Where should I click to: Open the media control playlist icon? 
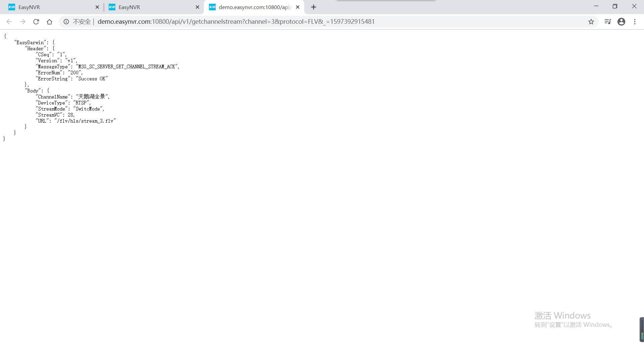[x=607, y=22]
